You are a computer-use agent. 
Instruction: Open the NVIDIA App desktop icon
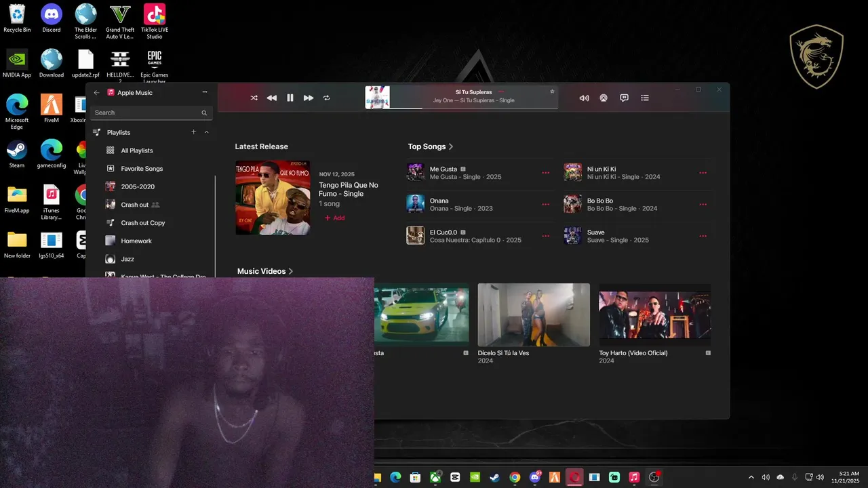click(x=17, y=64)
